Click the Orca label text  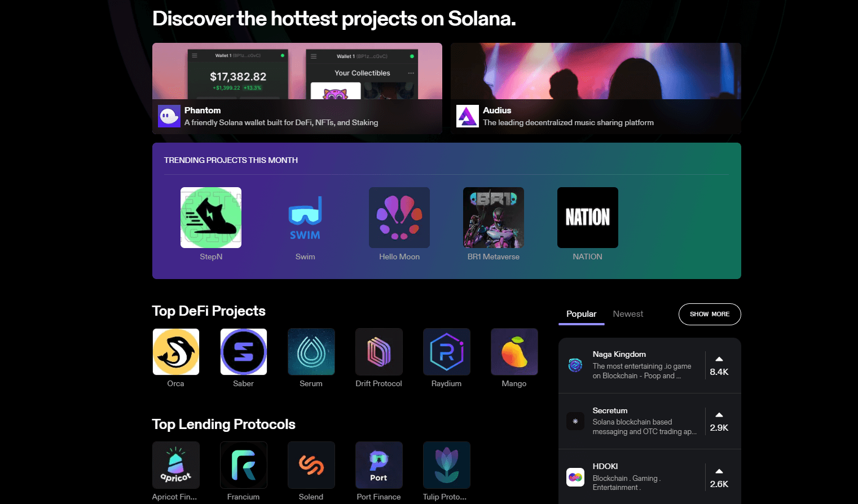coord(176,383)
